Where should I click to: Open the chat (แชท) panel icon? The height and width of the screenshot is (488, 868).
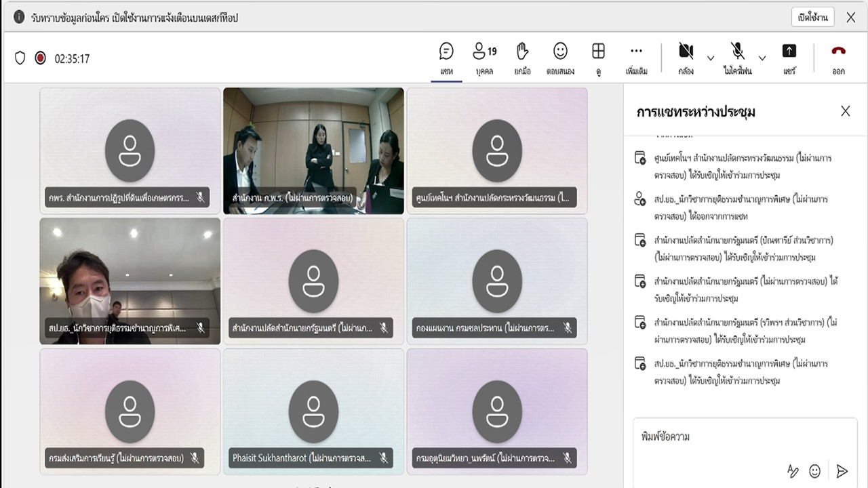[x=446, y=52]
